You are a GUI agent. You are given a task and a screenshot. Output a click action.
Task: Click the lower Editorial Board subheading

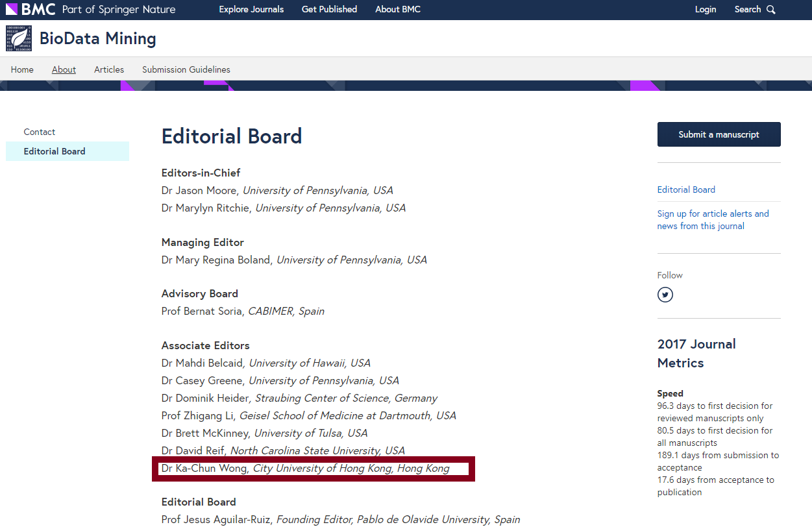pos(199,502)
